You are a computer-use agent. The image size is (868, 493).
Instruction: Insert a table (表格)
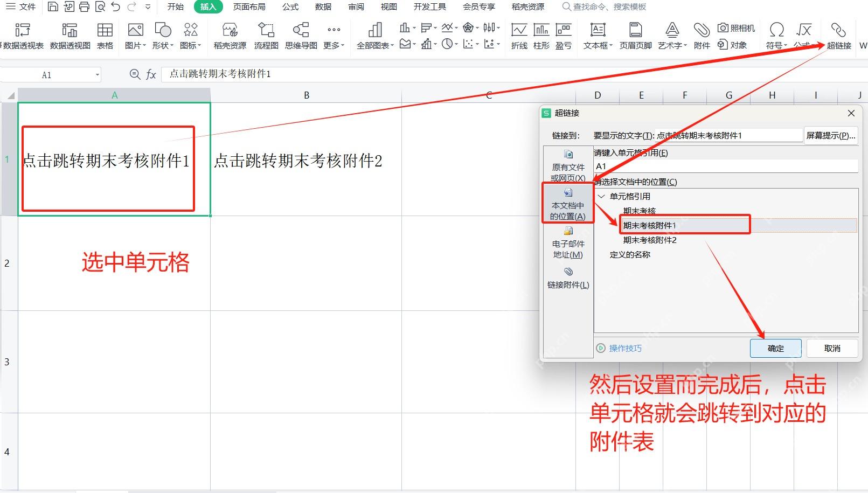tap(105, 36)
